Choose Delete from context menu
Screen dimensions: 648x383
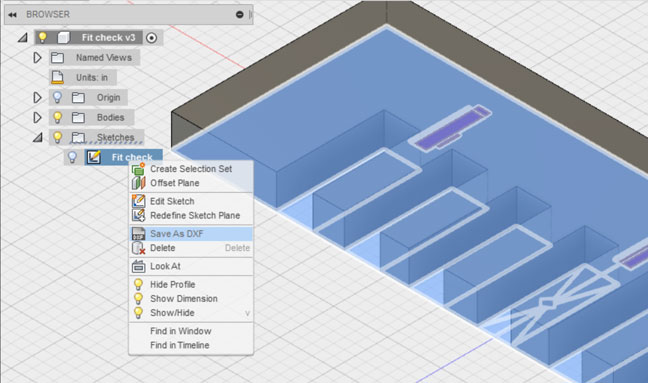pos(191,248)
